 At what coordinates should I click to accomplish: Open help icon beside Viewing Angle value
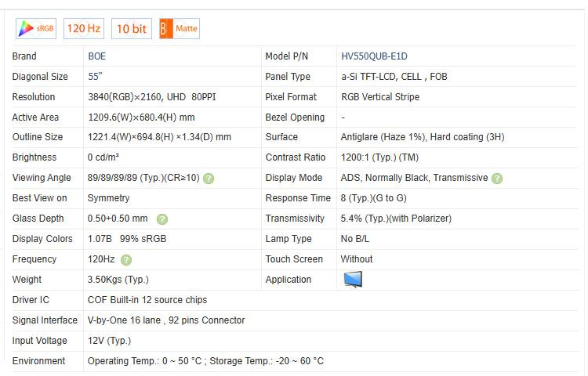(209, 179)
